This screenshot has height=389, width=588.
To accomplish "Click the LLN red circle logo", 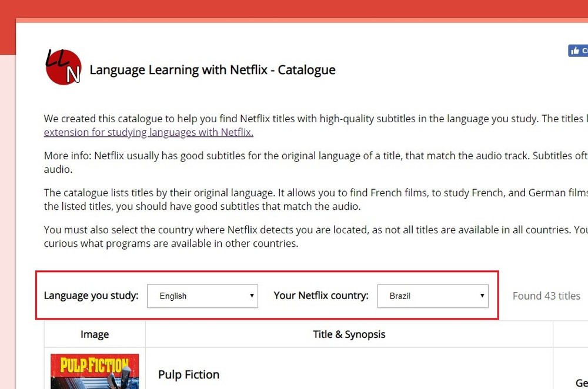I will tap(64, 67).
